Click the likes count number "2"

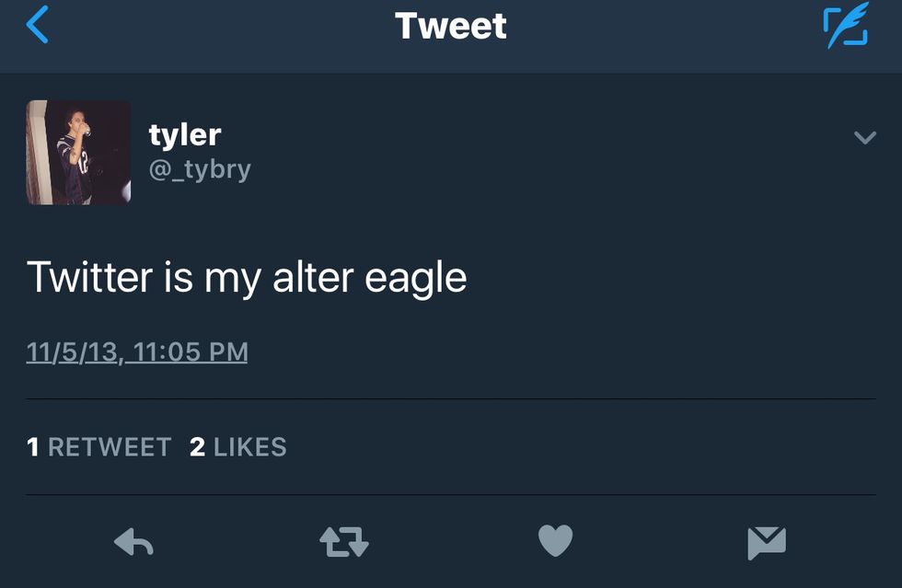pyautogui.click(x=197, y=447)
